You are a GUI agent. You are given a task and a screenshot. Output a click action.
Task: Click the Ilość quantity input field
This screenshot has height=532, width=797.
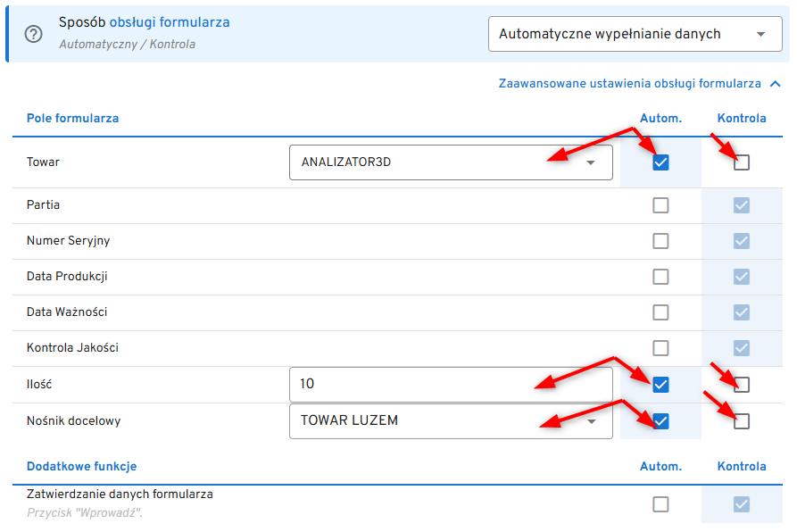(451, 385)
